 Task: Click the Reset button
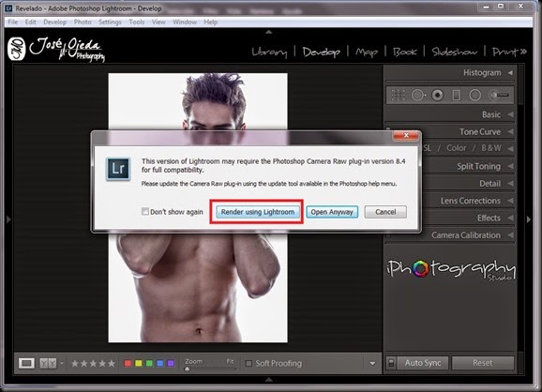pyautogui.click(x=483, y=363)
